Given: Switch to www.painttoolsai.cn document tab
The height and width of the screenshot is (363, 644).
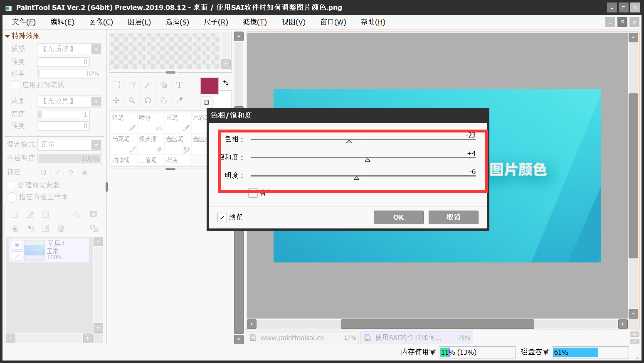Looking at the screenshot, I should [303, 338].
